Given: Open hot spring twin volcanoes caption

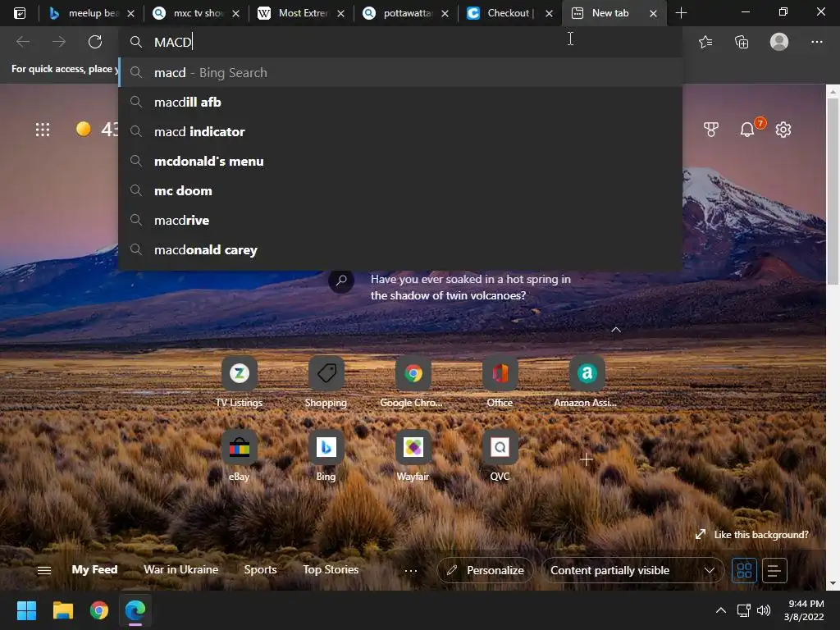Looking at the screenshot, I should (470, 287).
